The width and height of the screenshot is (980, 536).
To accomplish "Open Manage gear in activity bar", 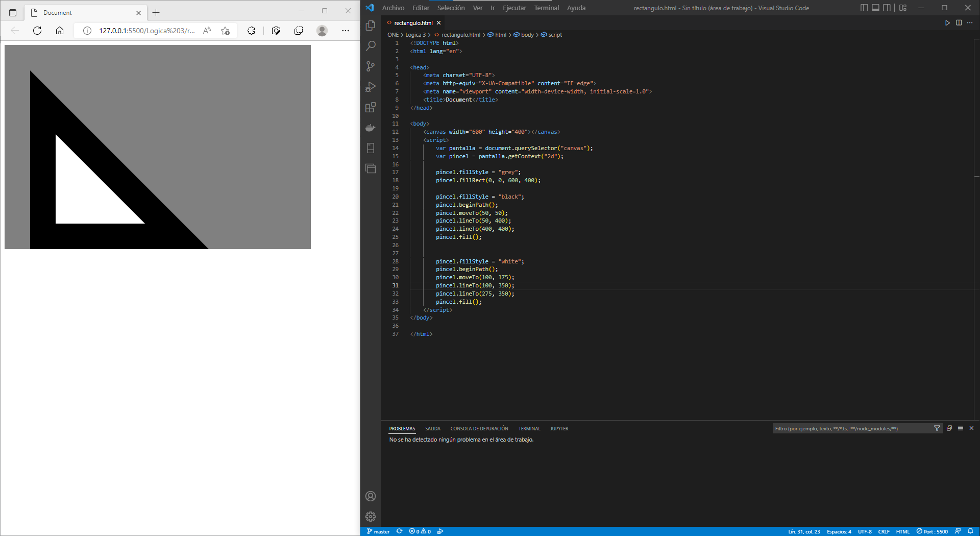I will pos(371,517).
